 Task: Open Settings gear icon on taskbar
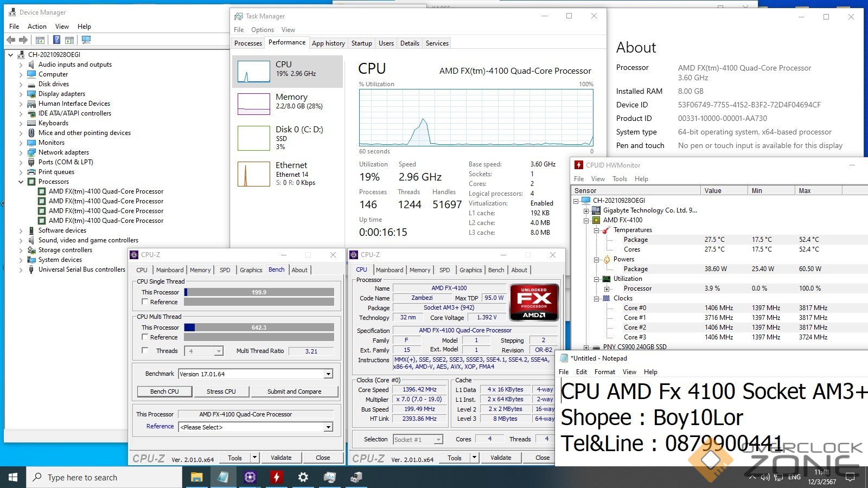tap(303, 477)
